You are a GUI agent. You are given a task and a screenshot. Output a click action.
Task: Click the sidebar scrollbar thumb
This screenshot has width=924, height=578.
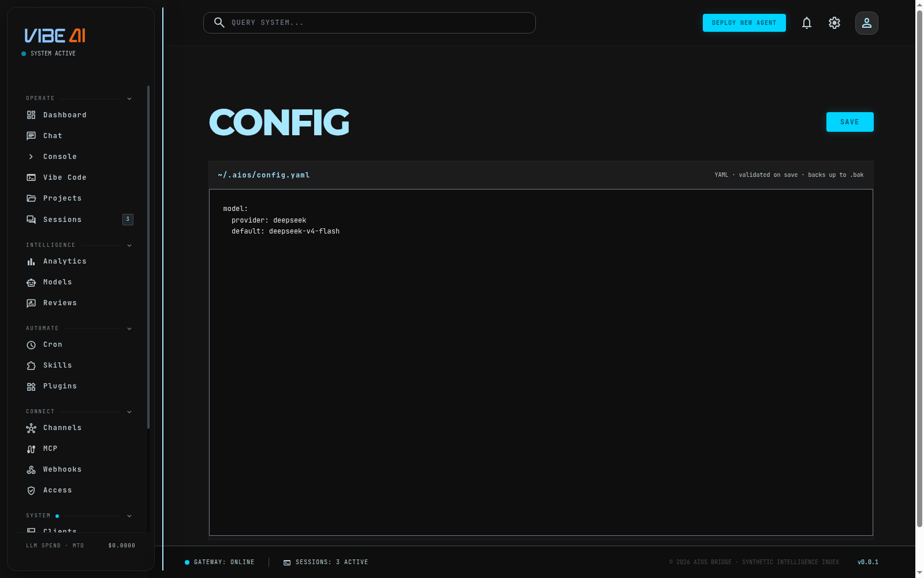pos(148,257)
